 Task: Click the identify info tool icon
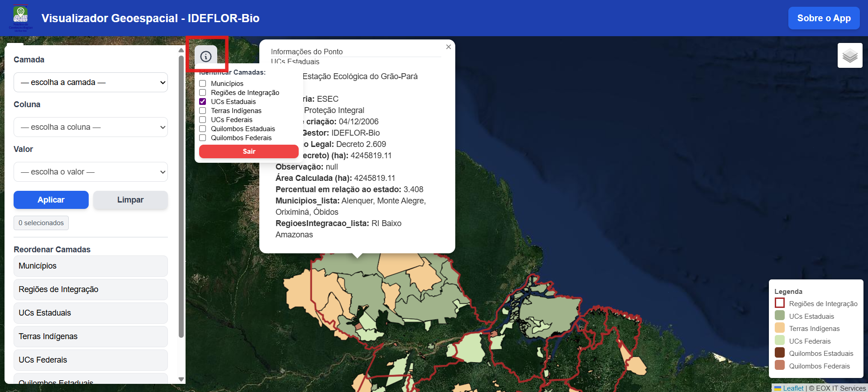[x=206, y=57]
